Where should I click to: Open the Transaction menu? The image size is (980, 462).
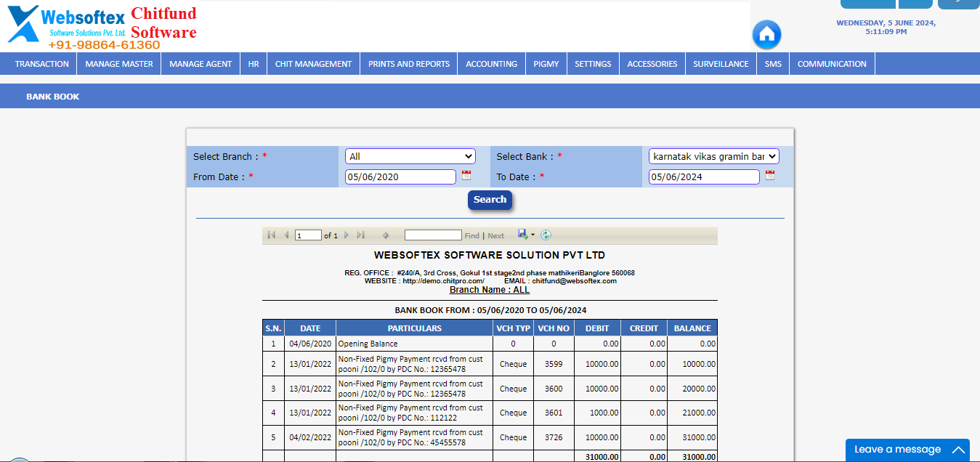(42, 64)
